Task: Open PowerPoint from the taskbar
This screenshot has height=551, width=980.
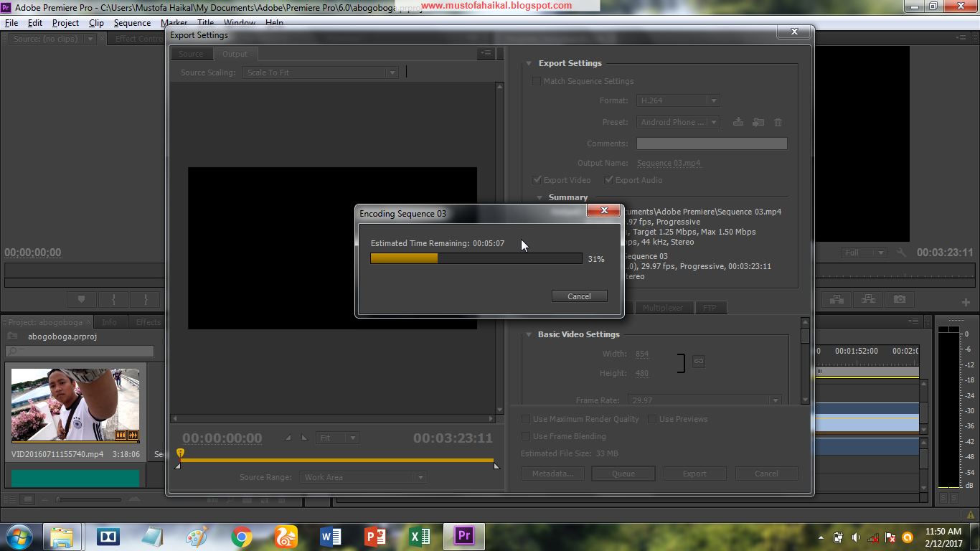Action: pos(375,537)
